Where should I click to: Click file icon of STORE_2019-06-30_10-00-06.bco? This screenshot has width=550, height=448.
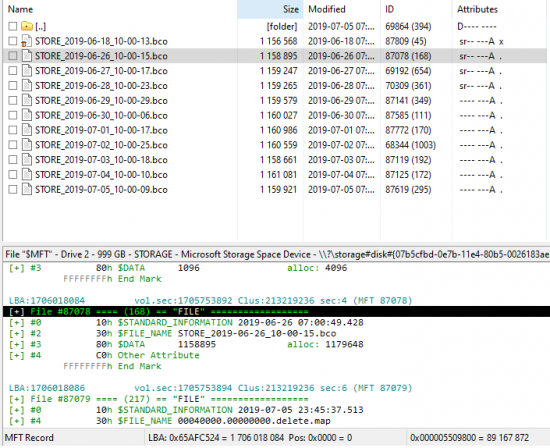pos(27,115)
